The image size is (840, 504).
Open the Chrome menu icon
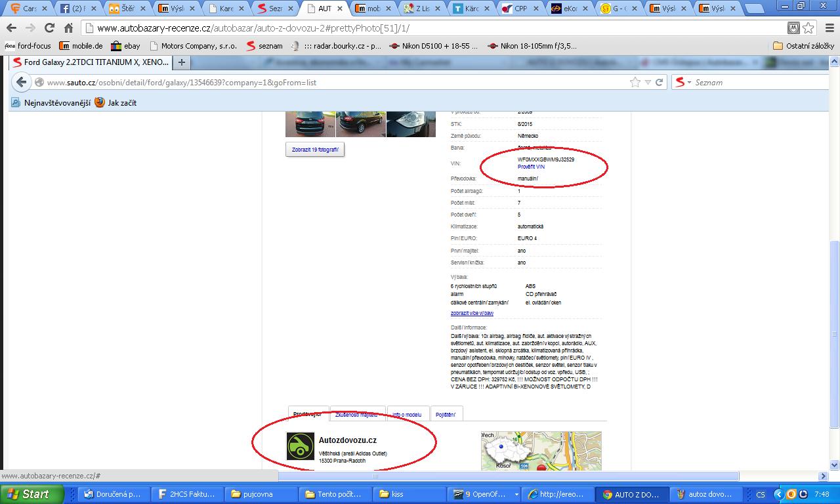click(827, 28)
